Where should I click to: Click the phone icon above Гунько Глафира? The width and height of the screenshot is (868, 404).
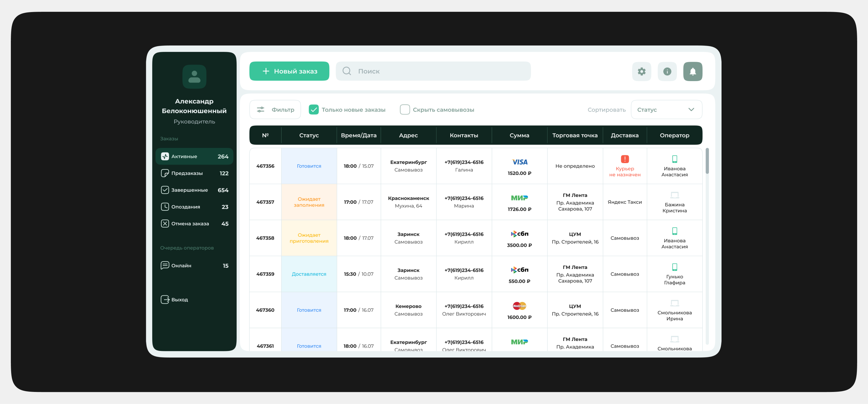point(674,267)
